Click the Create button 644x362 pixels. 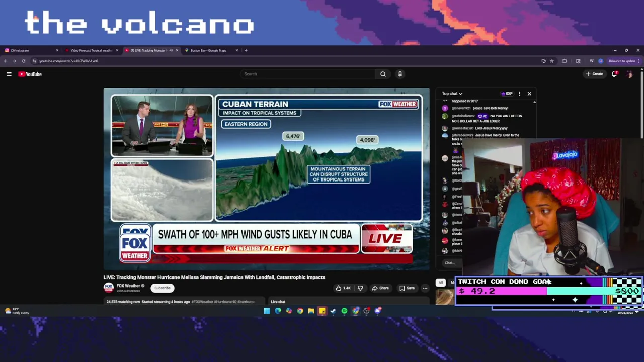594,74
